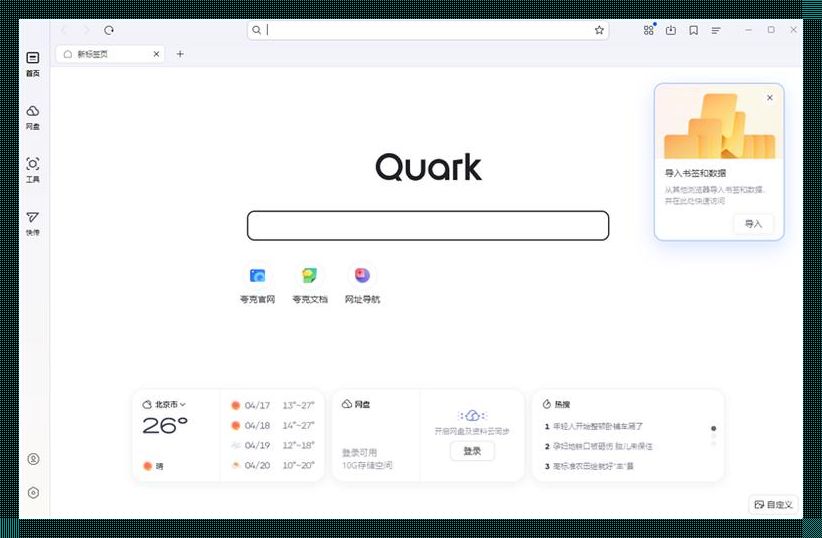Go forward with the forward arrow
The image size is (822, 538).
coord(86,30)
